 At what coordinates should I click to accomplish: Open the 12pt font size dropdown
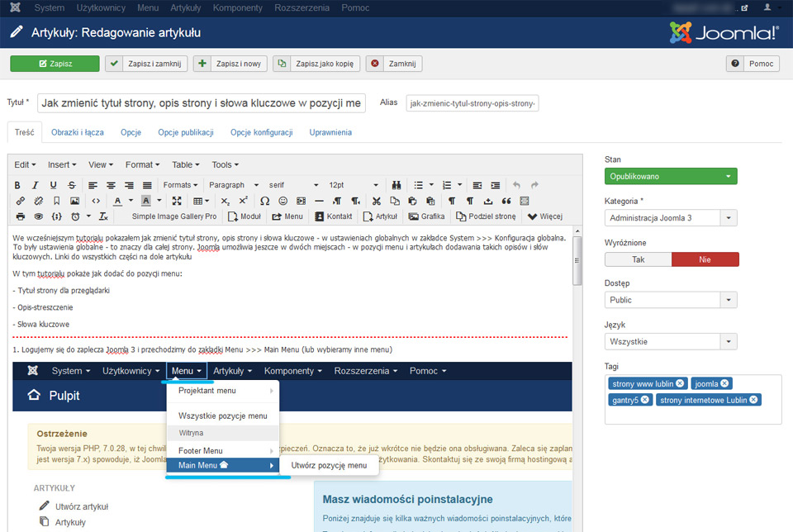click(353, 185)
